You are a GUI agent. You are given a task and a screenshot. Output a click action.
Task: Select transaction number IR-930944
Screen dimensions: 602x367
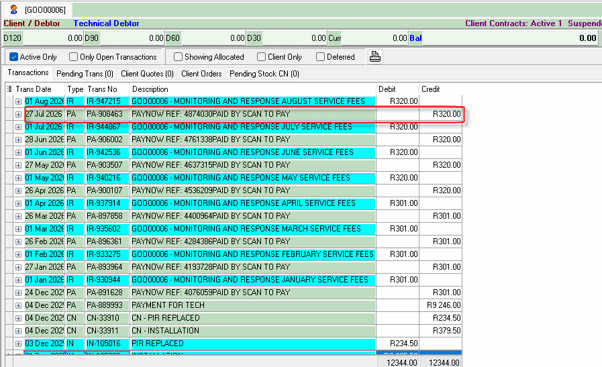[x=103, y=280]
